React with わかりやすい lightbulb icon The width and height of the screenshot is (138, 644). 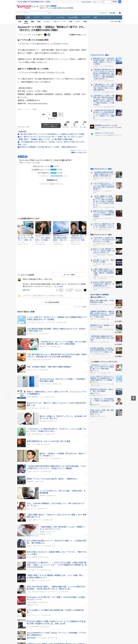(74, 125)
